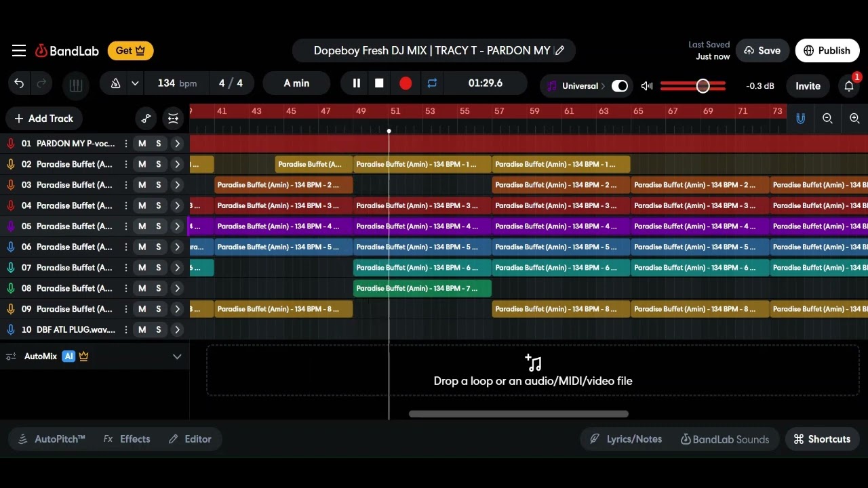Redo the last action
868x488 pixels.
pos(41,83)
